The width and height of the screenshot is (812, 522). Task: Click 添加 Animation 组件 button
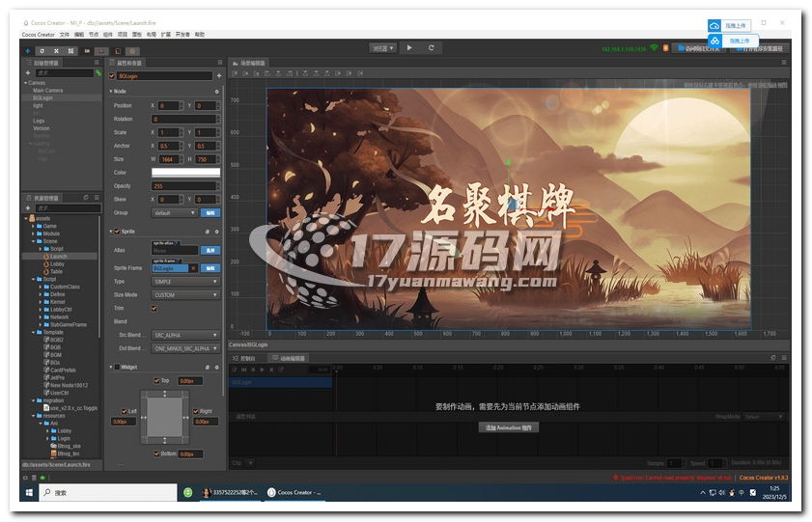[509, 427]
